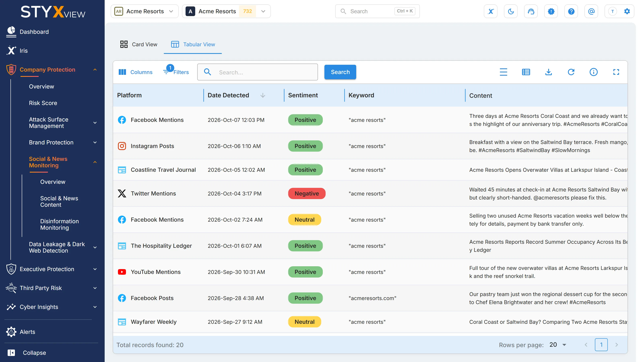This screenshot has height=362, width=644.
Task: Sort by Date Detected arrow
Action: [262, 95]
